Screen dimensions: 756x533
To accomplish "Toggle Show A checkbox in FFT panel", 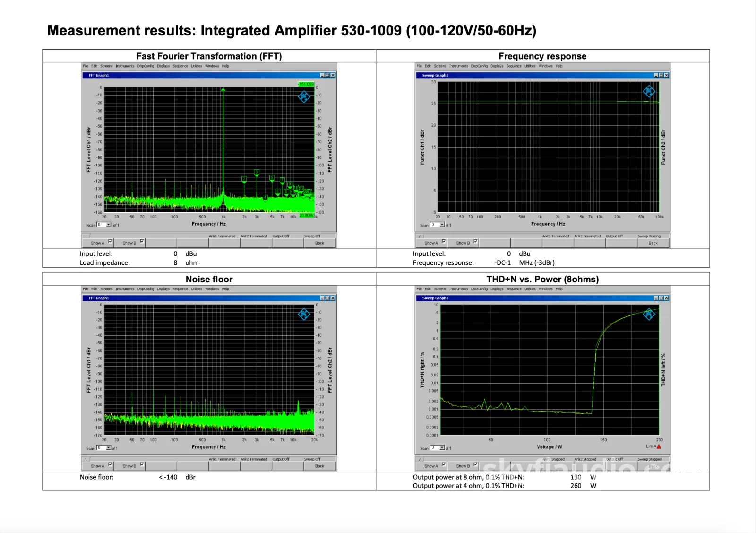I will (x=110, y=241).
